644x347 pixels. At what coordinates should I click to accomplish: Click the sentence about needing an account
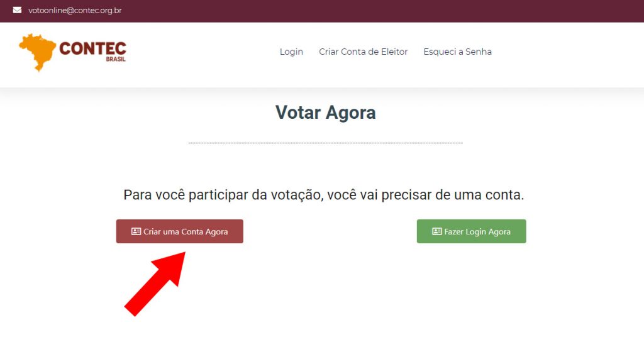(x=323, y=195)
